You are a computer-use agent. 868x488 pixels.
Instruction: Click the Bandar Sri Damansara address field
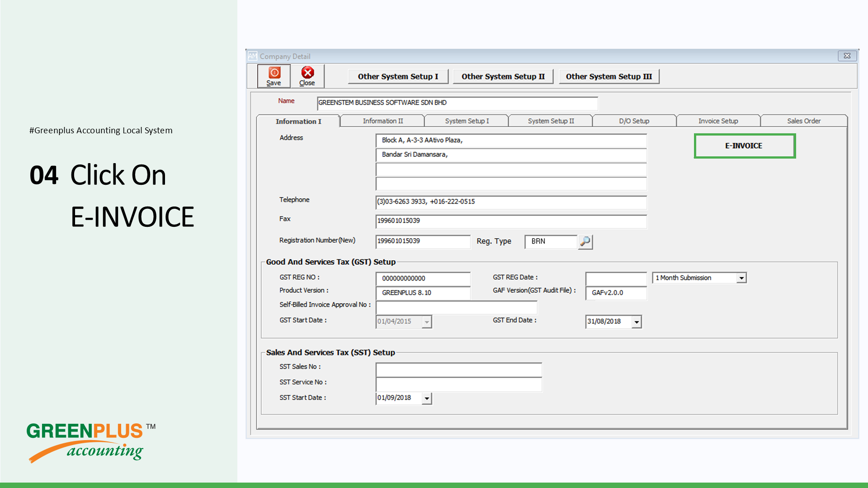[x=511, y=155]
